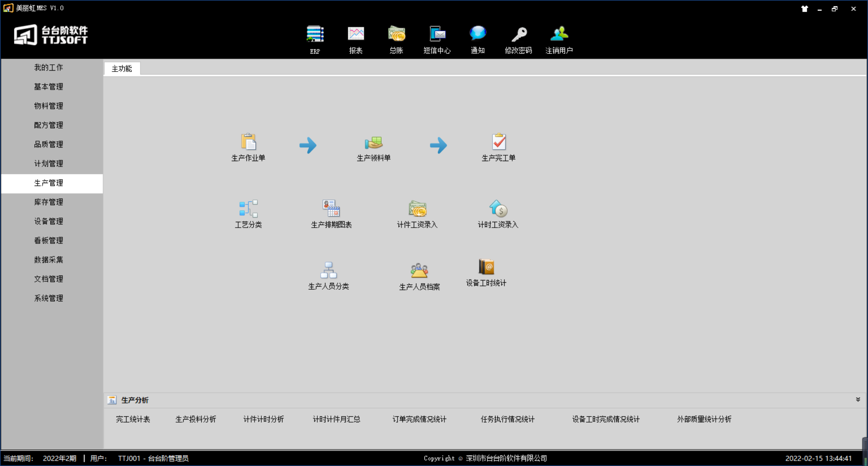Open 短信中心 from the top toolbar
Screen dimensions: 868x466
coord(437,35)
